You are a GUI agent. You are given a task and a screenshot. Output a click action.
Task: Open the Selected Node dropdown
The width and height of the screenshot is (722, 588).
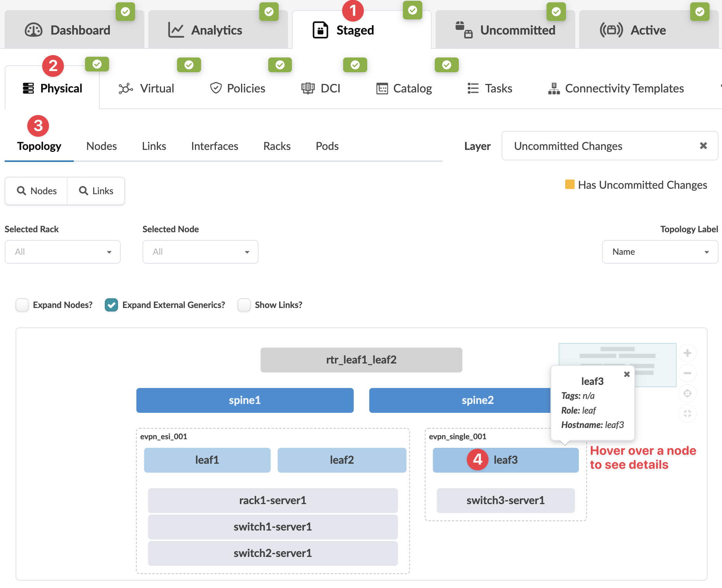click(200, 252)
